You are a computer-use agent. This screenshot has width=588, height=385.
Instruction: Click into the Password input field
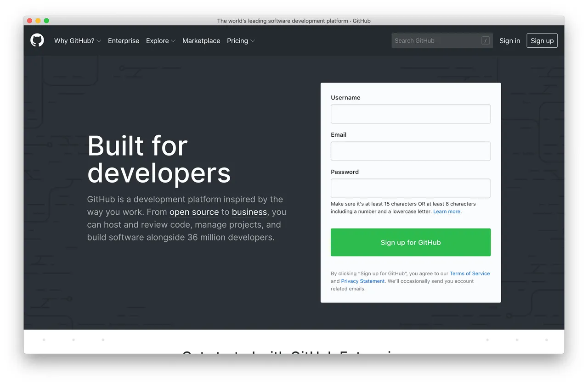point(411,188)
